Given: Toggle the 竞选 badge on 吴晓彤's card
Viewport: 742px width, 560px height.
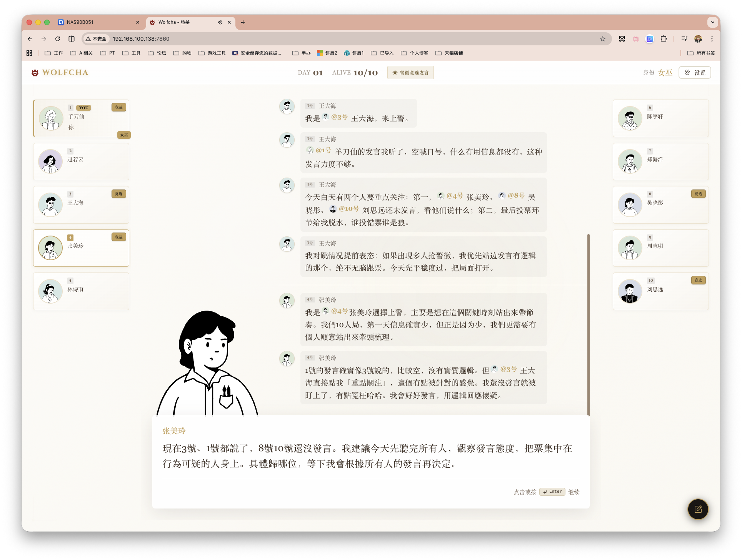Looking at the screenshot, I should pos(698,194).
